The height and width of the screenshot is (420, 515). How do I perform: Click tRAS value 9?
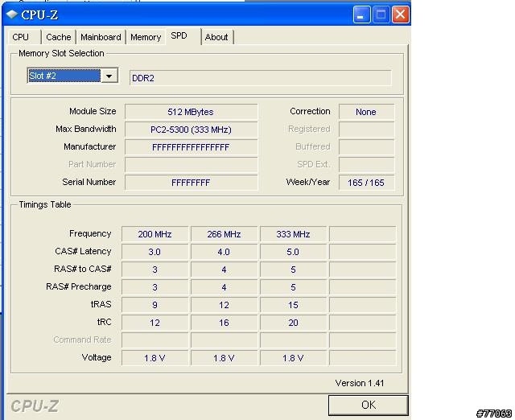(154, 305)
